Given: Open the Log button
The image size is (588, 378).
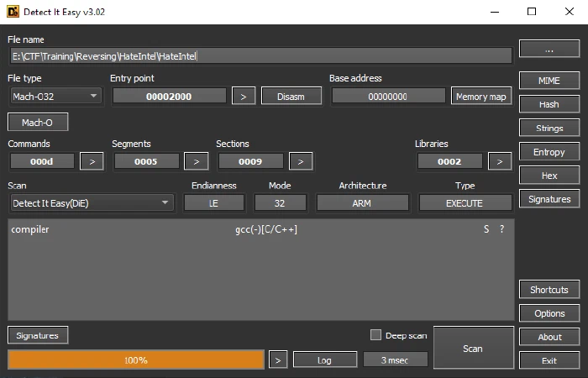Looking at the screenshot, I should (x=325, y=360).
